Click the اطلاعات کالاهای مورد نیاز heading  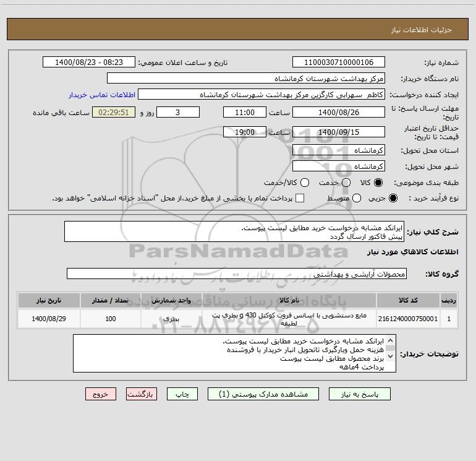pos(413,252)
